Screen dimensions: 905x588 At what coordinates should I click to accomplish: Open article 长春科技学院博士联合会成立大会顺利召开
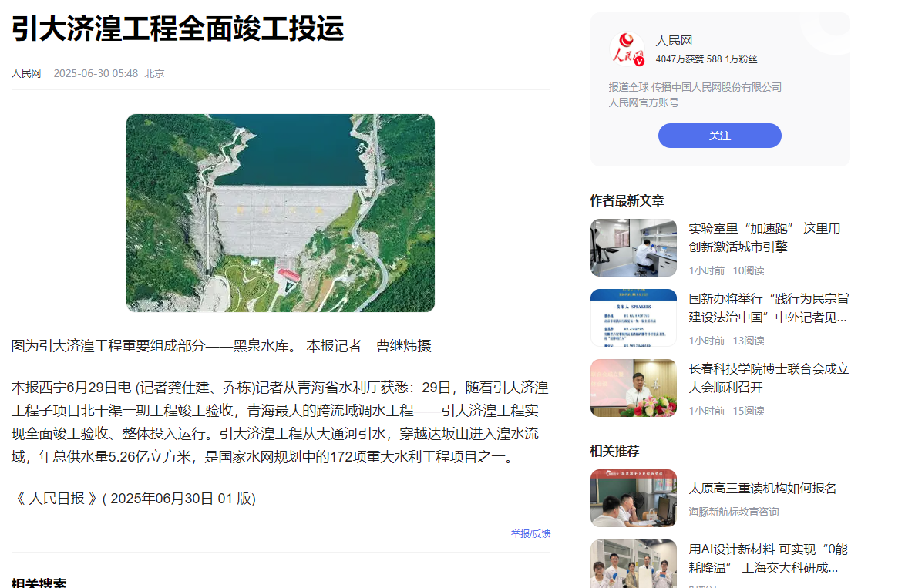(x=769, y=378)
